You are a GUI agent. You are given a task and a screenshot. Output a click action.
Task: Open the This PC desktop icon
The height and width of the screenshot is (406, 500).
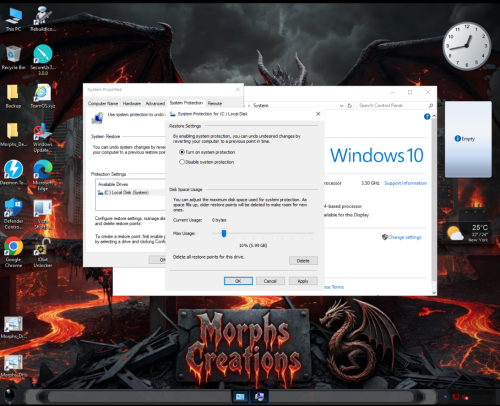pos(13,19)
